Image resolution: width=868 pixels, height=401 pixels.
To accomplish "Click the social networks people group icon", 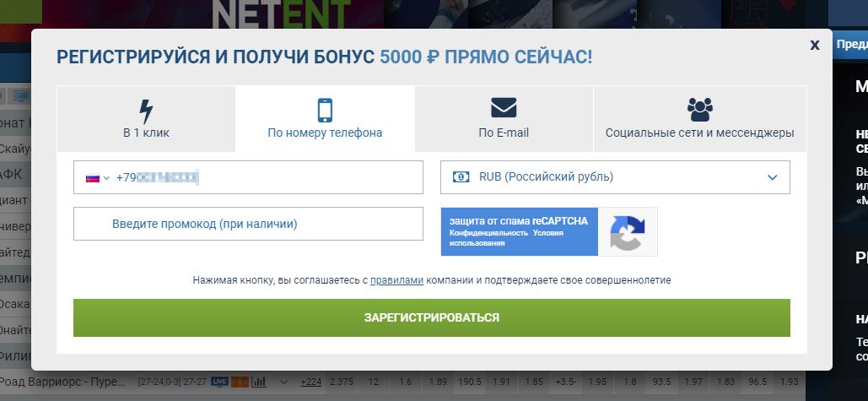I will (x=699, y=109).
